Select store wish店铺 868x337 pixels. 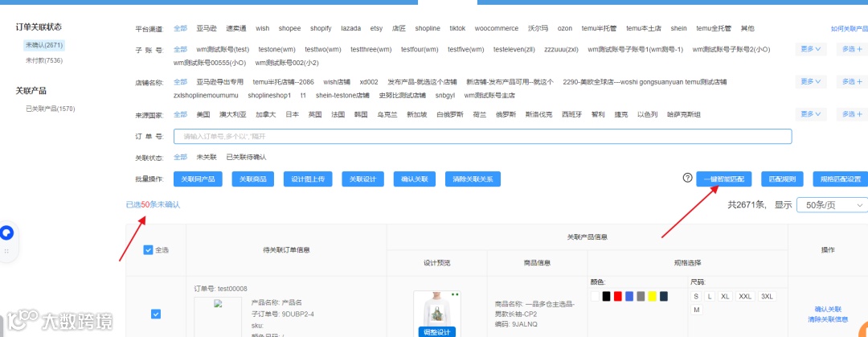pyautogui.click(x=336, y=82)
